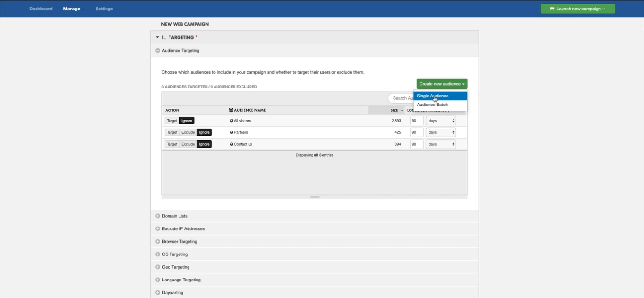Click the Geo Targeting plus icon
Screen dimensions: 644x298
click(x=158, y=267)
